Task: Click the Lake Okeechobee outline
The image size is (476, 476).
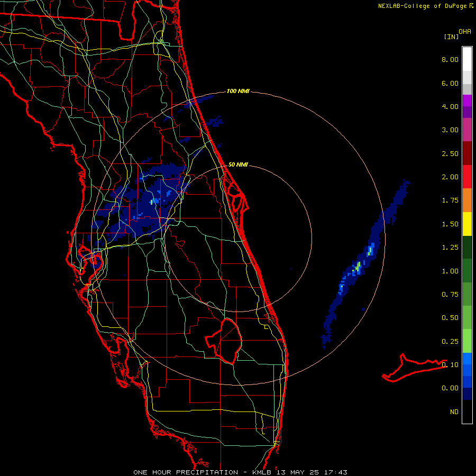Action: click(x=224, y=341)
